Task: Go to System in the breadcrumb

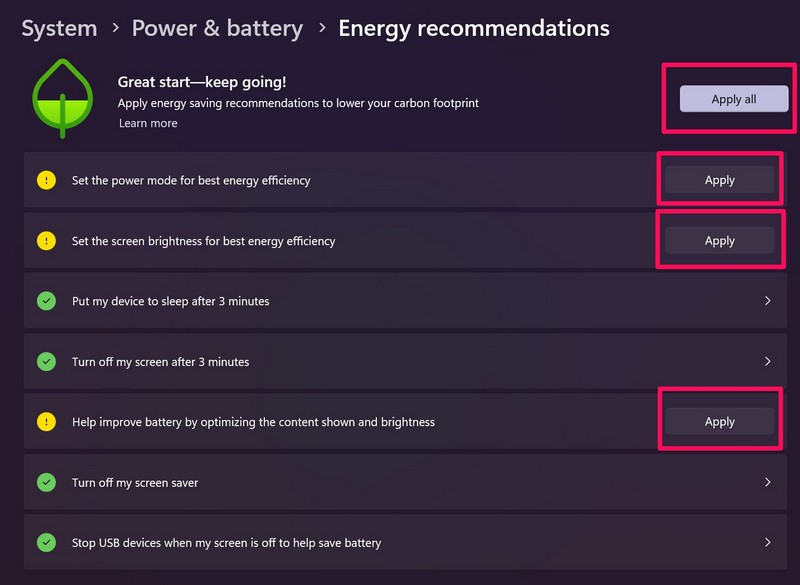Action: click(59, 28)
